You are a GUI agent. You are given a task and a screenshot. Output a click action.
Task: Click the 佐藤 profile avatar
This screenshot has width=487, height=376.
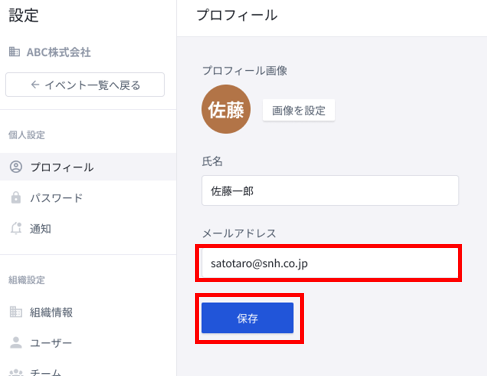coord(226,109)
